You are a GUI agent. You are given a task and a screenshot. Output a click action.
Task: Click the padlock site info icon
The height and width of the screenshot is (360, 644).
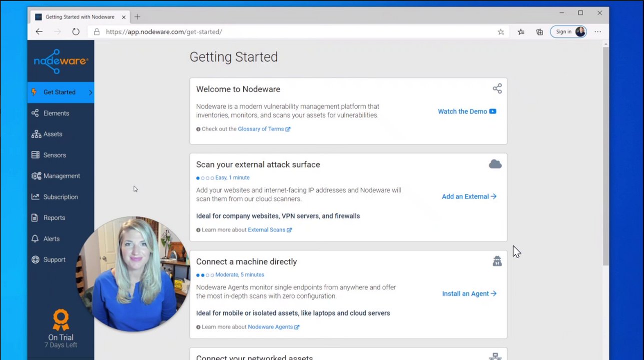97,31
